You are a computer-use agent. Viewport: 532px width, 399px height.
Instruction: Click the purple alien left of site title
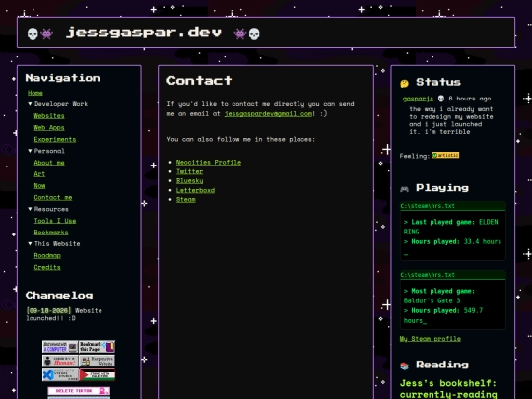[47, 33]
